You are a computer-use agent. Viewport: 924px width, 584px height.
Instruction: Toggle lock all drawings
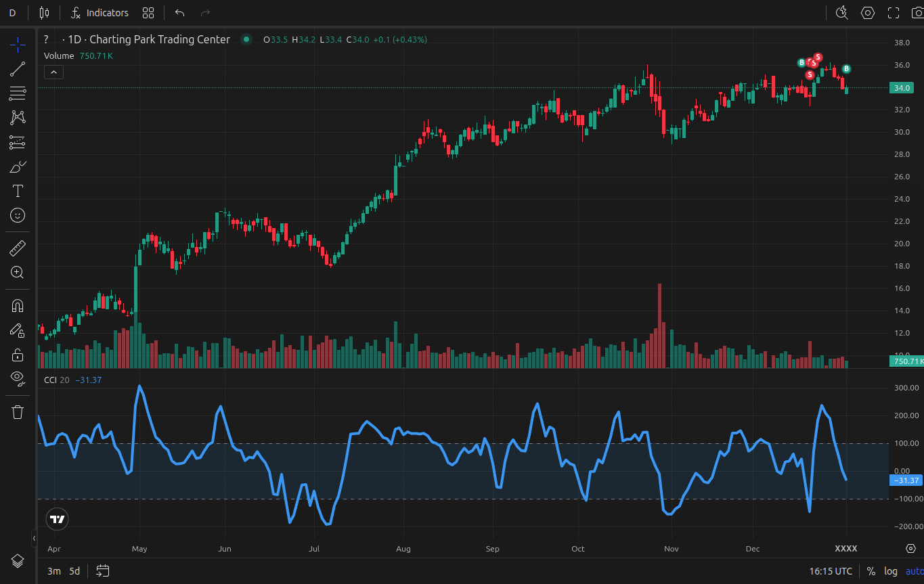(x=18, y=355)
